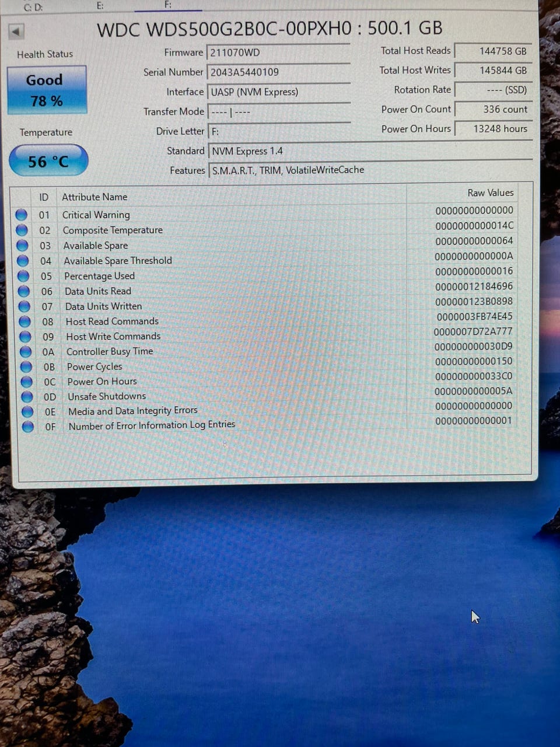This screenshot has width=560, height=747.
Task: Select the Composite Temperature attribute name
Action: 113,230
